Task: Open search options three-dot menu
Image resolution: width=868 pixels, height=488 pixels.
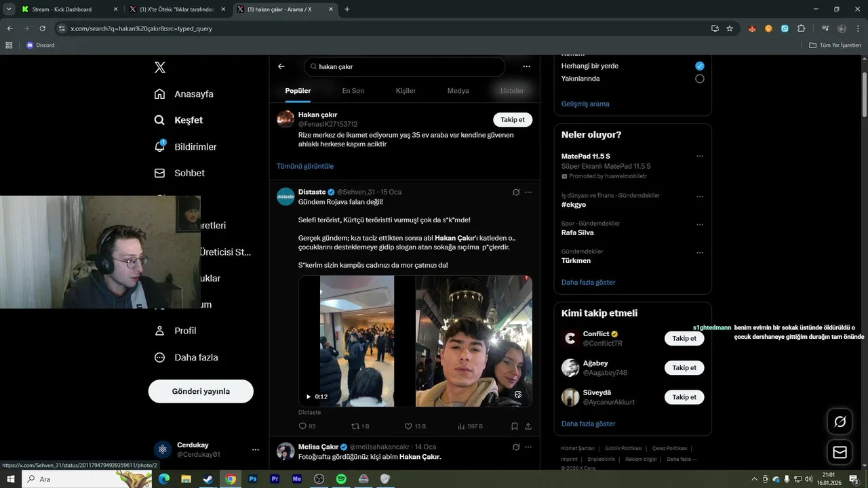Action: pos(526,66)
